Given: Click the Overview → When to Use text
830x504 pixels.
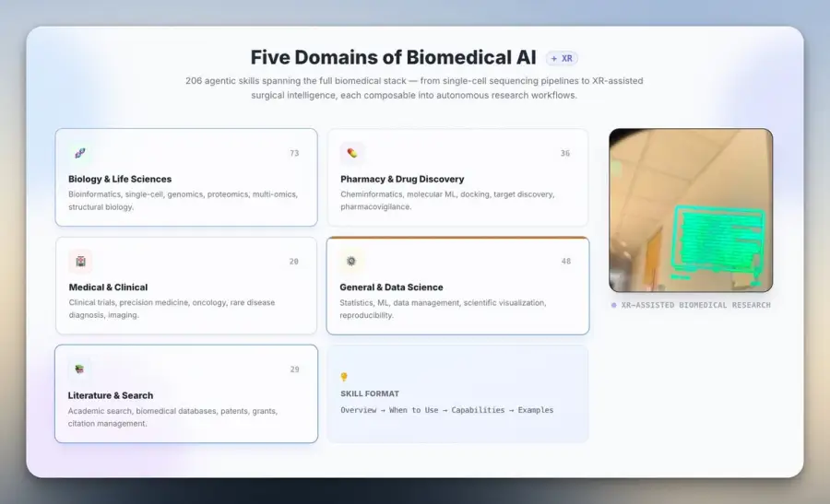Looking at the screenshot, I should coord(389,410).
